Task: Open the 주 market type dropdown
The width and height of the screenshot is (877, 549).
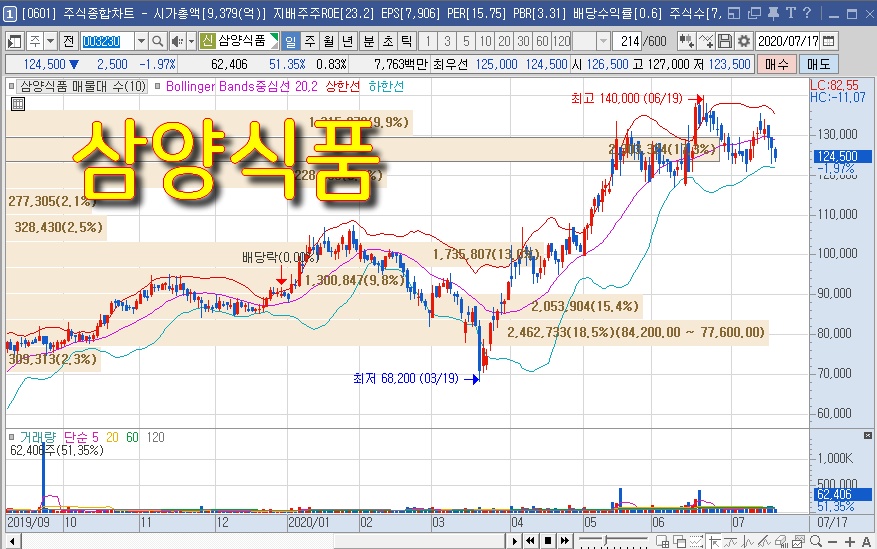Action: (50, 41)
